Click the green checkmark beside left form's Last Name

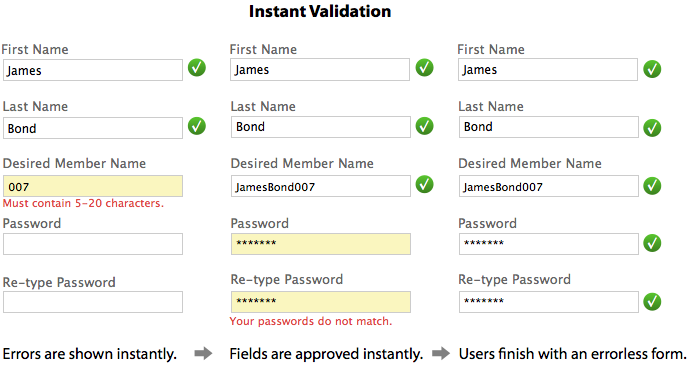click(x=197, y=126)
